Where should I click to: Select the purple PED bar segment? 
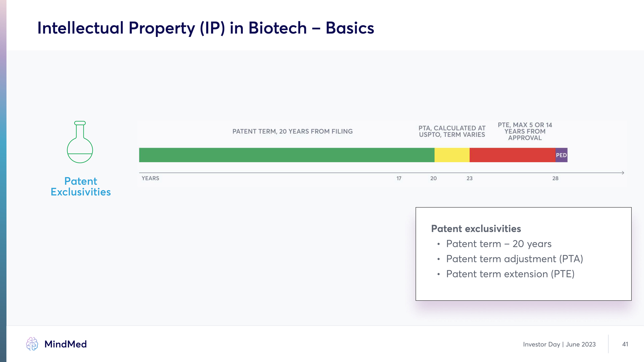(x=561, y=155)
